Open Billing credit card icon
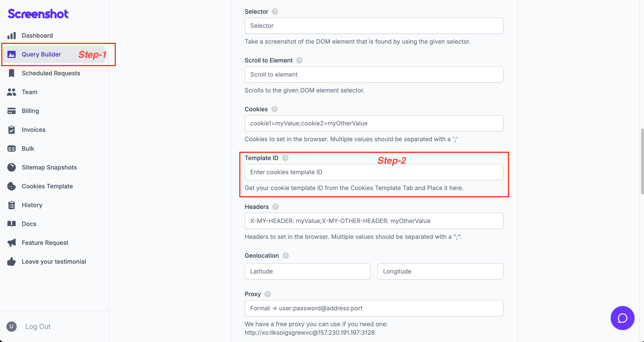Image resolution: width=644 pixels, height=342 pixels. pyautogui.click(x=12, y=111)
